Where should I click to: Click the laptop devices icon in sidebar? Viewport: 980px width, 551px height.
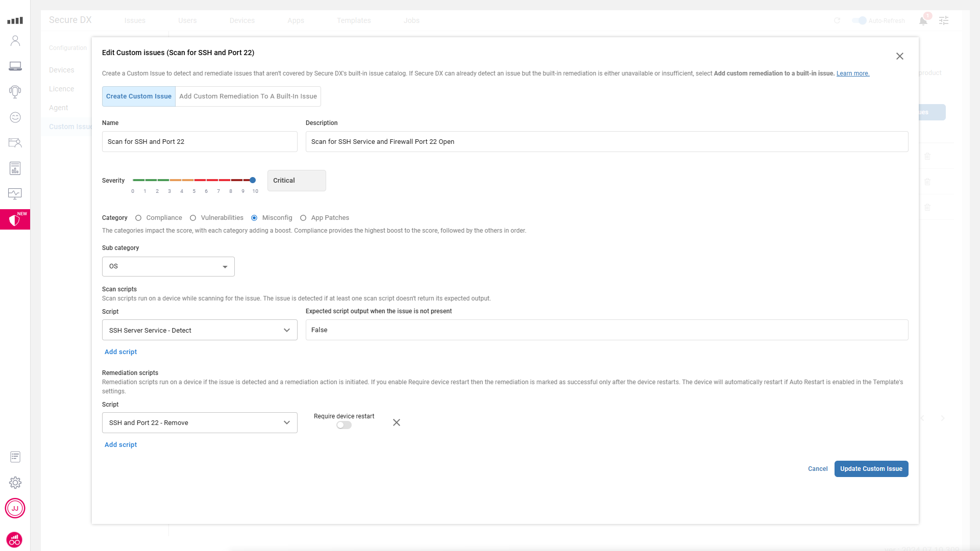[15, 66]
